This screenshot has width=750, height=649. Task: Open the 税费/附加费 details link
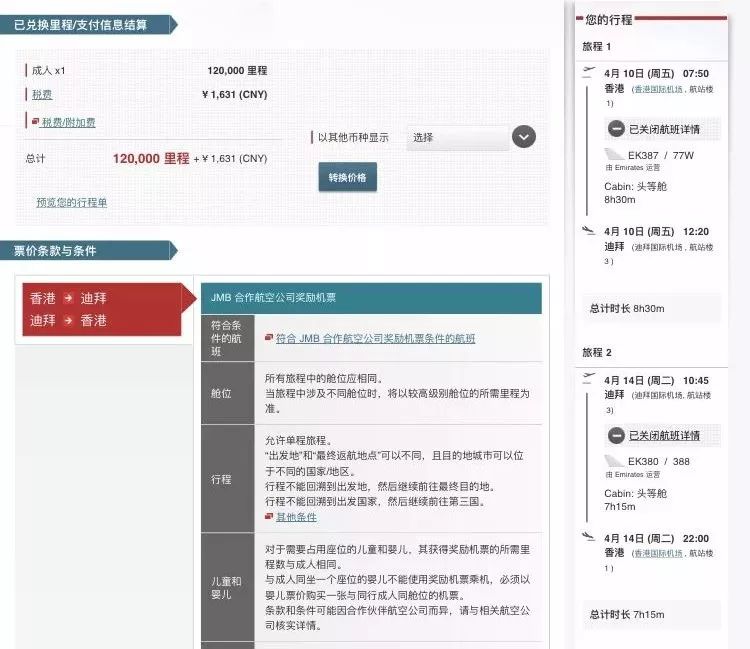pyautogui.click(x=68, y=122)
